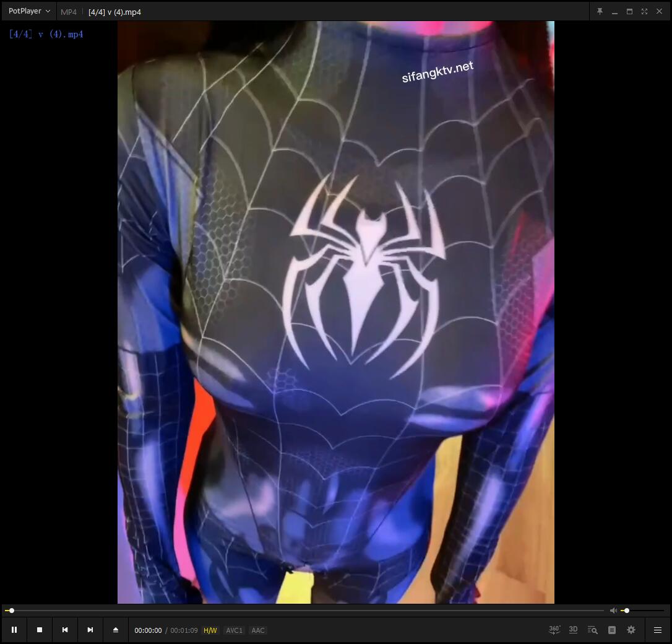
Task: Click the MP4 format label in the title bar
Action: 69,12
